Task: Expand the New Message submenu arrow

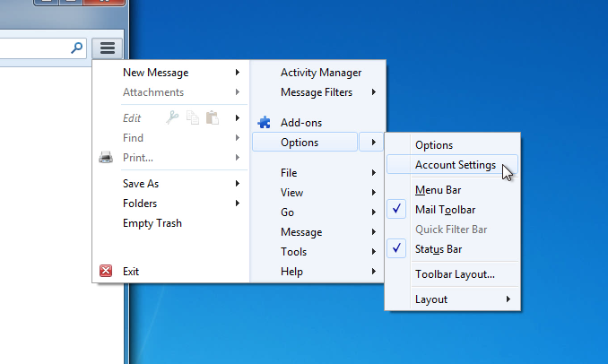Action: pyautogui.click(x=238, y=73)
